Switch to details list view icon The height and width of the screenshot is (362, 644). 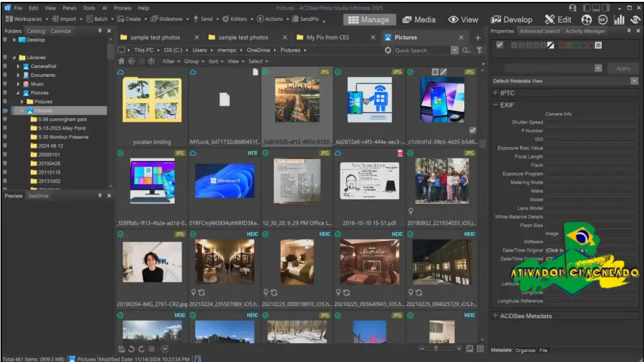click(x=480, y=349)
